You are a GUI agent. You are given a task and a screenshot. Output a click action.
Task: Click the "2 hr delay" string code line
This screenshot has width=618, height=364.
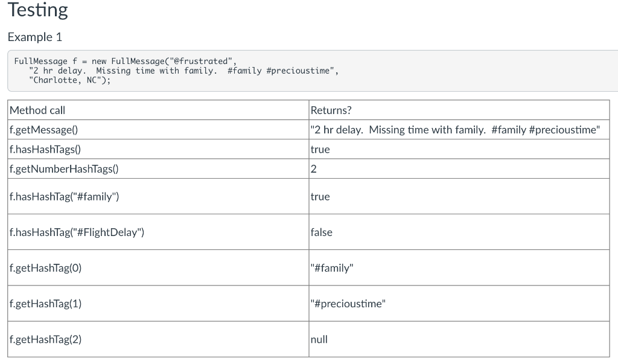[183, 71]
